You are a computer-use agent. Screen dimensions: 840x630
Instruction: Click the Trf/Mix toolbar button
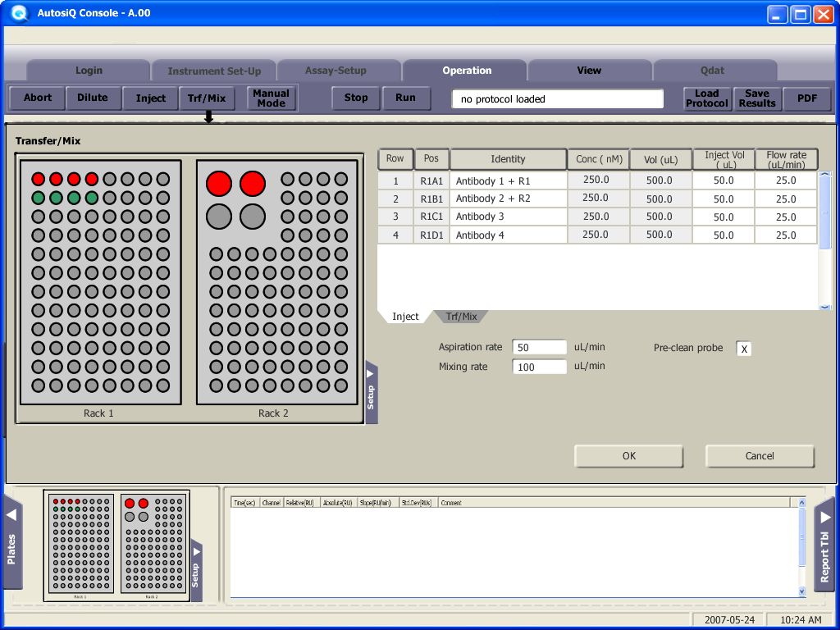pyautogui.click(x=207, y=98)
